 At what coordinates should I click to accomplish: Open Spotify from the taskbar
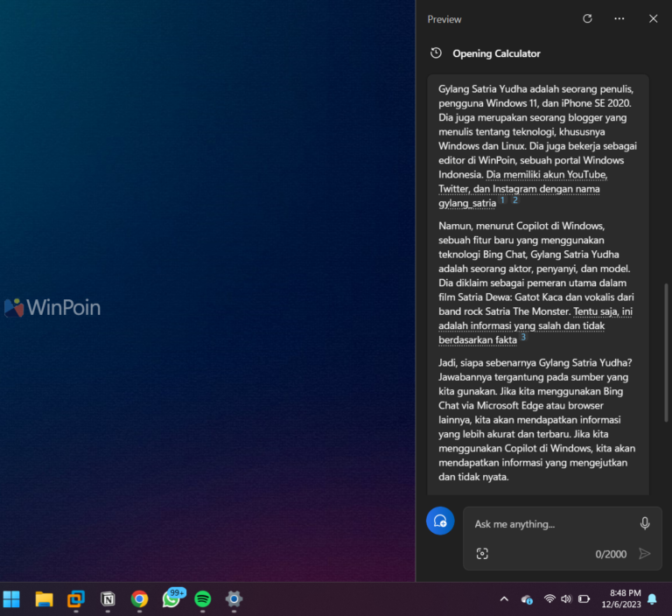[x=203, y=598]
